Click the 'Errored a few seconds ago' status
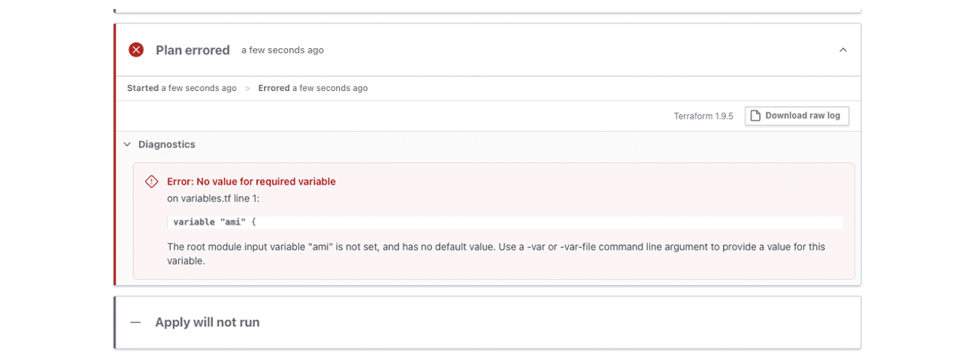 (x=313, y=88)
